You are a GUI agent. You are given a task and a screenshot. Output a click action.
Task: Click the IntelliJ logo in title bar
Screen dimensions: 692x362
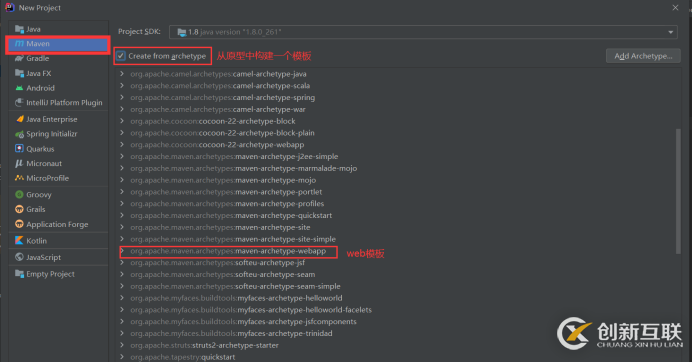point(10,8)
